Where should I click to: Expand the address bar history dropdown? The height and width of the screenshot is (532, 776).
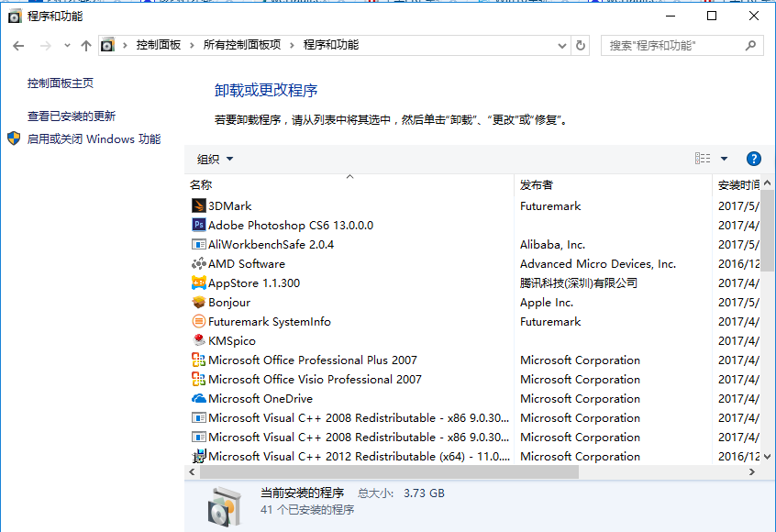[561, 46]
